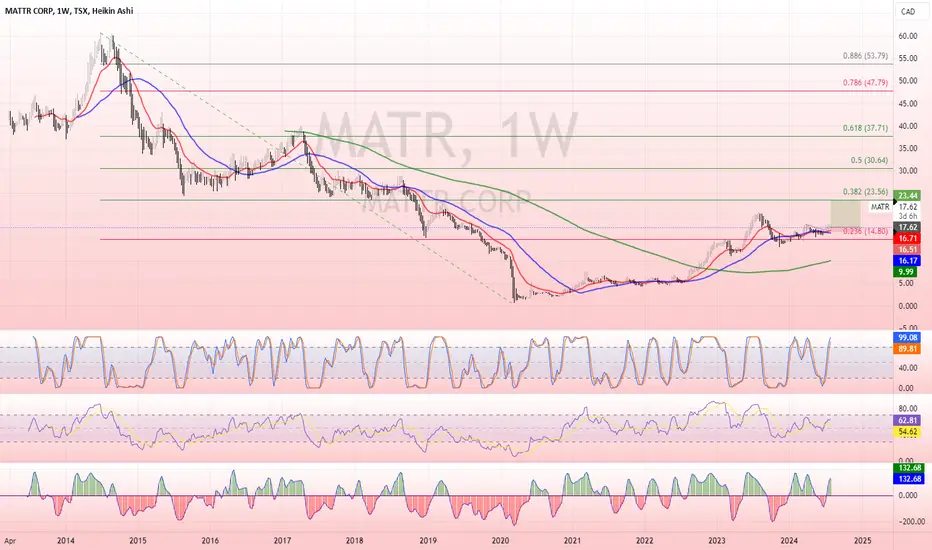This screenshot has width=932, height=550.
Task: Click the 2015 label on the time axis
Action: pyautogui.click(x=138, y=540)
